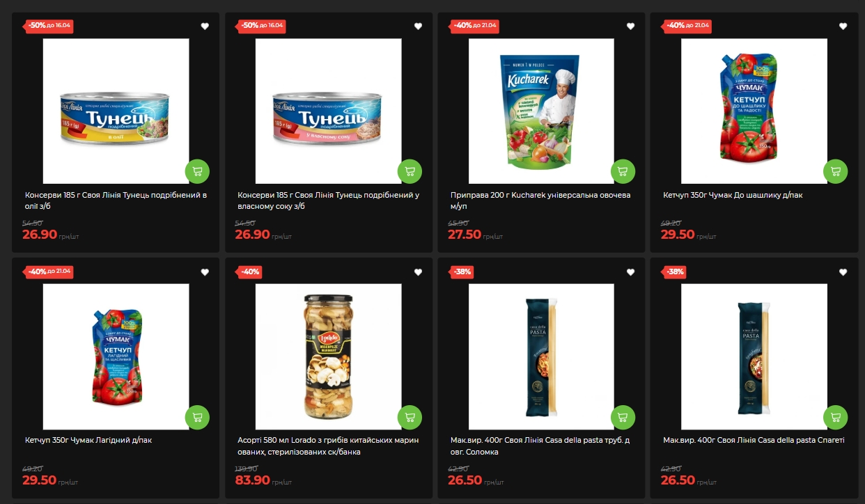Add Kucharek seasoning to cart
Screen dimensions: 865x504
[623, 171]
